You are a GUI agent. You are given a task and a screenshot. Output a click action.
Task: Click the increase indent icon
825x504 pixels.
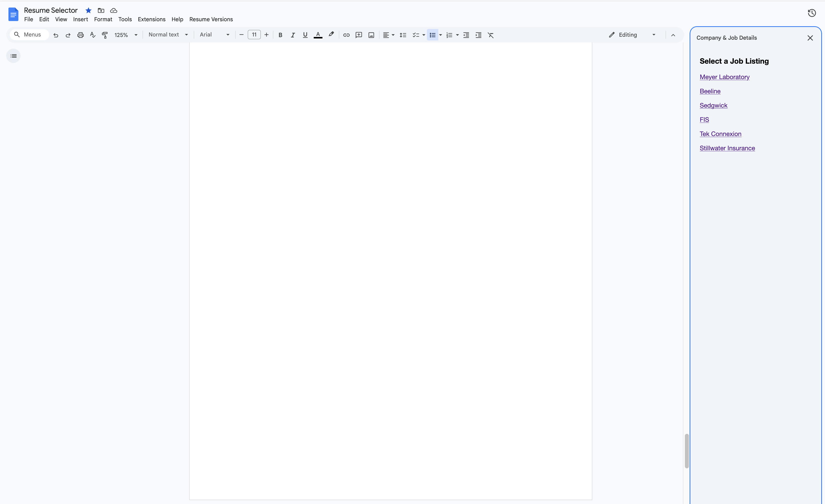pos(479,35)
